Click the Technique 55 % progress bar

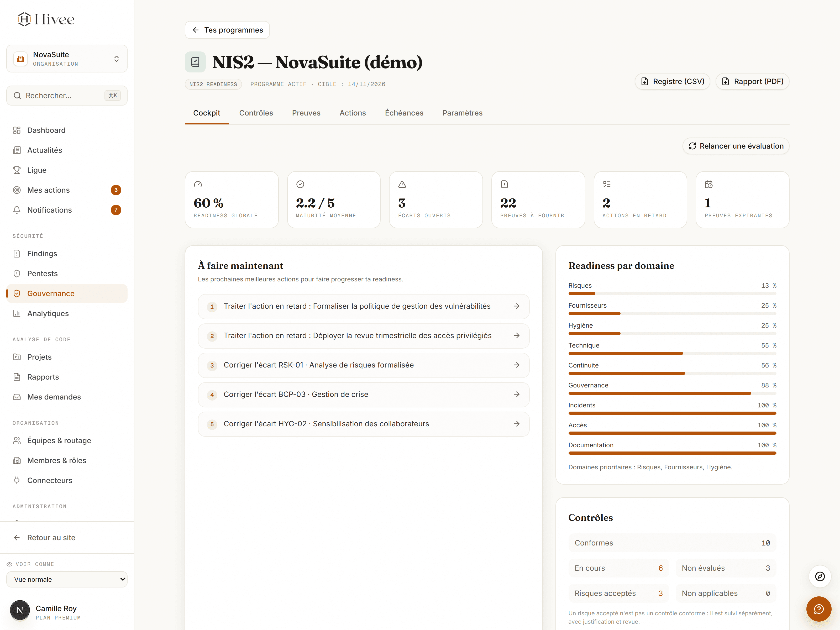tap(672, 354)
